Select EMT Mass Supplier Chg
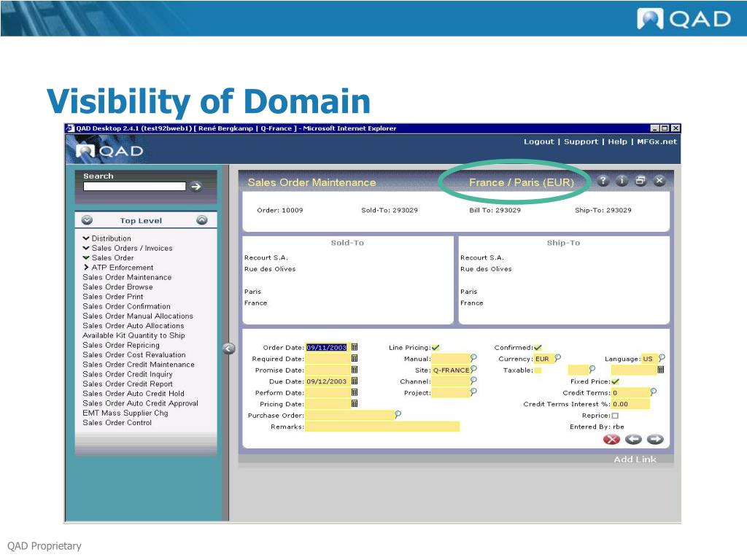747x560 pixels. (x=125, y=413)
